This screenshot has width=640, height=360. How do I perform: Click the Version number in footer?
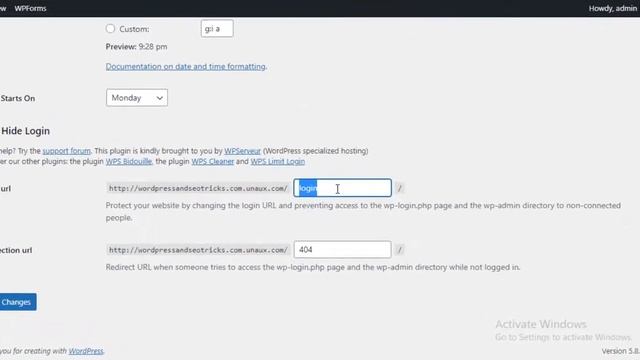620,351
